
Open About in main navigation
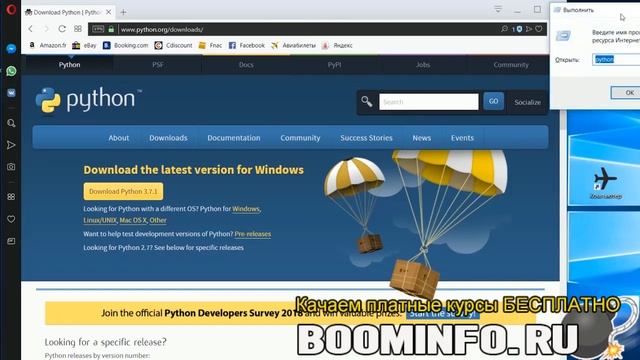pos(119,138)
